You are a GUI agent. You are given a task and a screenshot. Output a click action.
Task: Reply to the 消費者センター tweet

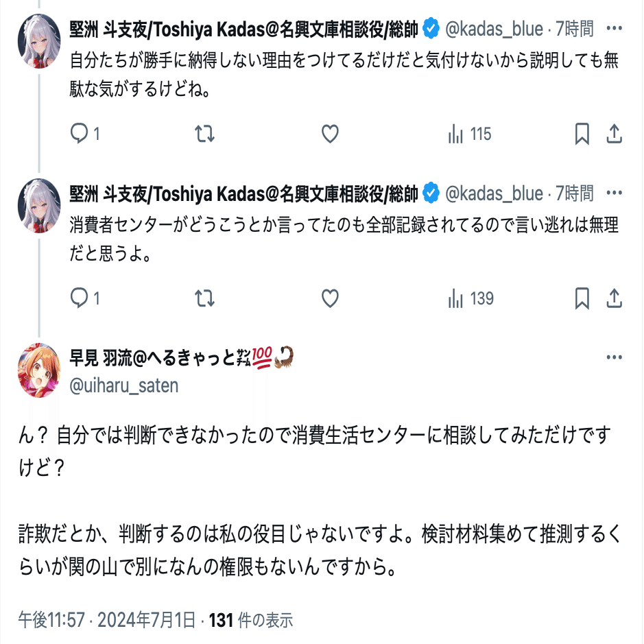(x=80, y=298)
